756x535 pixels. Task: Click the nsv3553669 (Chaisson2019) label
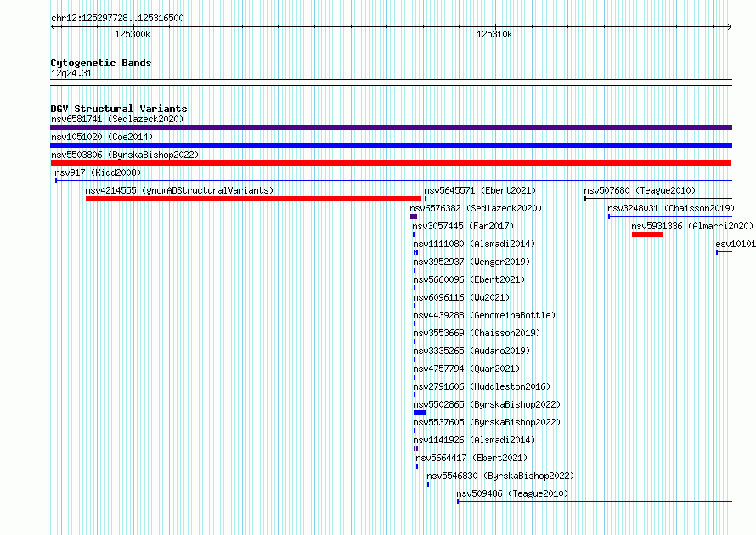click(477, 333)
